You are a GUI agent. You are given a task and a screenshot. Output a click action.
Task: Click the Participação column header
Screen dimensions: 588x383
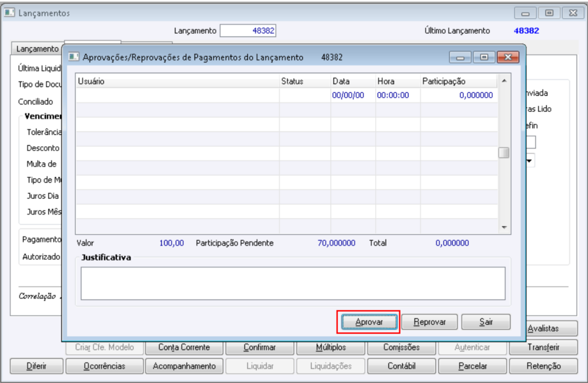click(459, 81)
